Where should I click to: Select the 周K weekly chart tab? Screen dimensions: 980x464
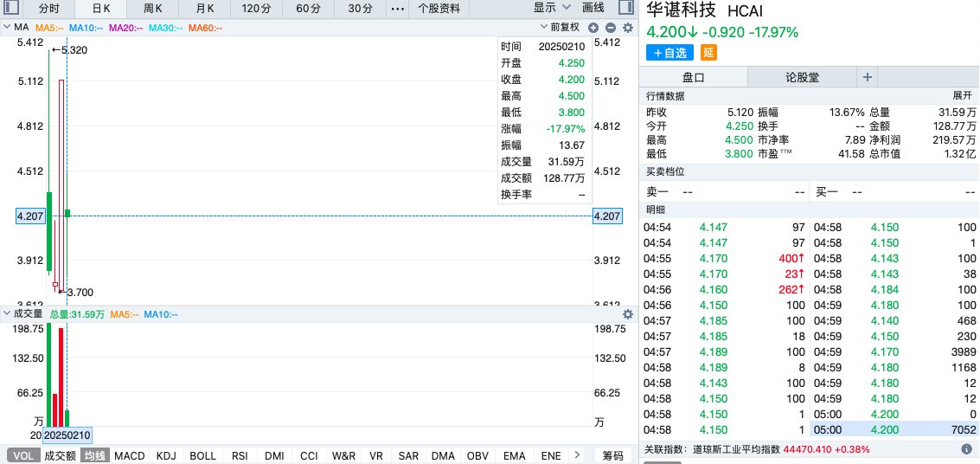(x=152, y=9)
